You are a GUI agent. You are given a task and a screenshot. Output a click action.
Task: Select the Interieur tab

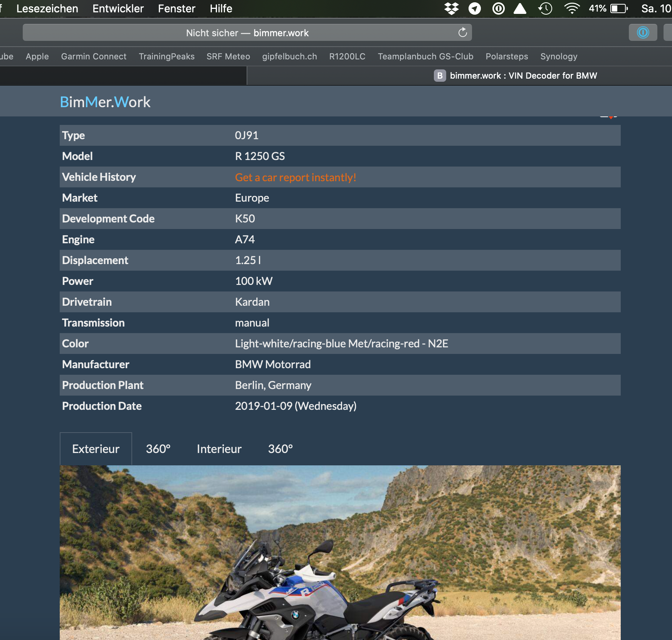(x=219, y=449)
